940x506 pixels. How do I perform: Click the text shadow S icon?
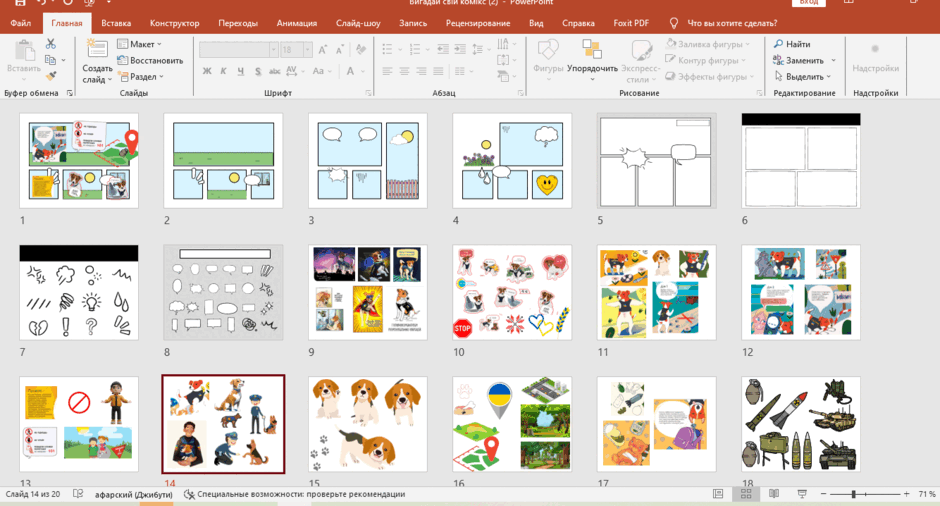258,71
